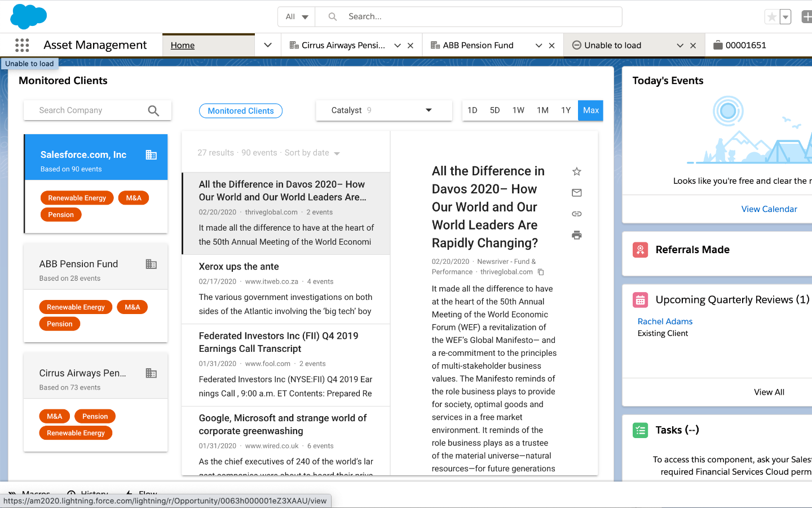Close the ABB Pension Fund tab
The image size is (812, 508).
[x=551, y=46]
